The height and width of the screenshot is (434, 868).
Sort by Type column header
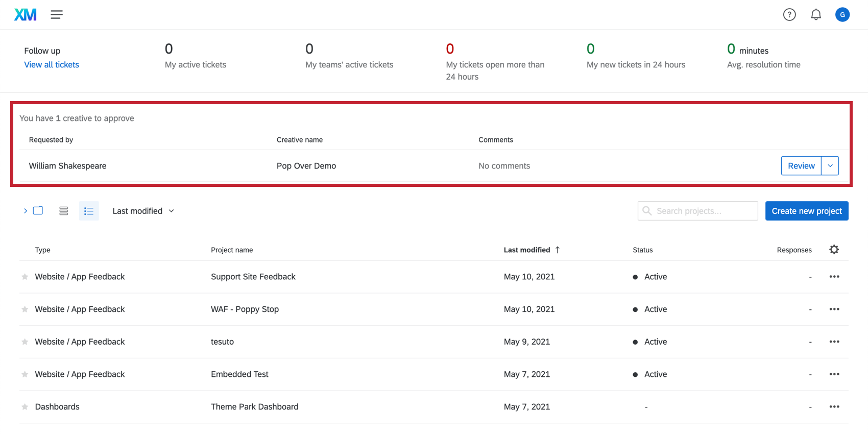[x=43, y=250]
